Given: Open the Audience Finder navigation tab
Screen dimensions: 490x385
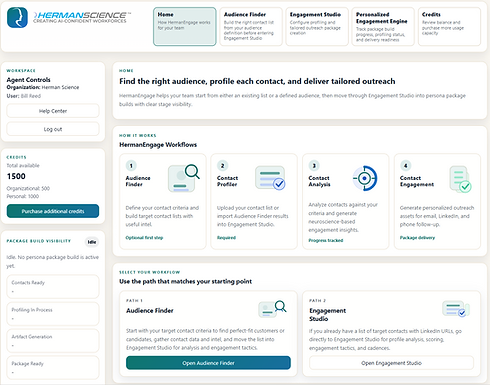Looking at the screenshot, I should tap(251, 26).
